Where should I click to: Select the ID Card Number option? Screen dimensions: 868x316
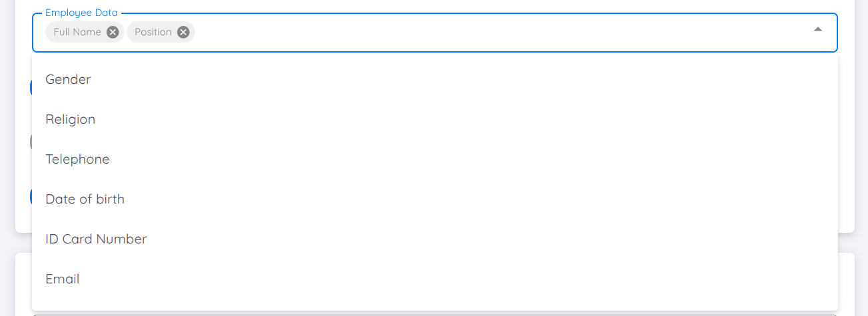(96, 239)
